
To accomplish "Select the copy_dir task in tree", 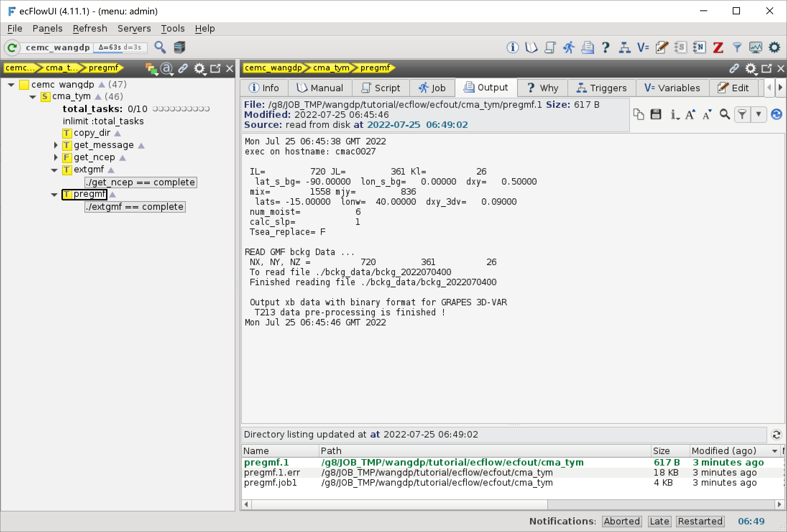I will click(x=92, y=133).
